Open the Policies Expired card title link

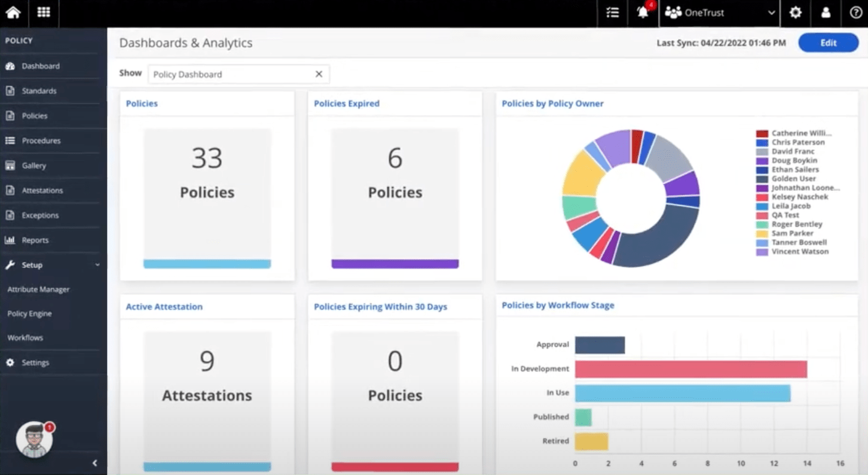pos(347,103)
